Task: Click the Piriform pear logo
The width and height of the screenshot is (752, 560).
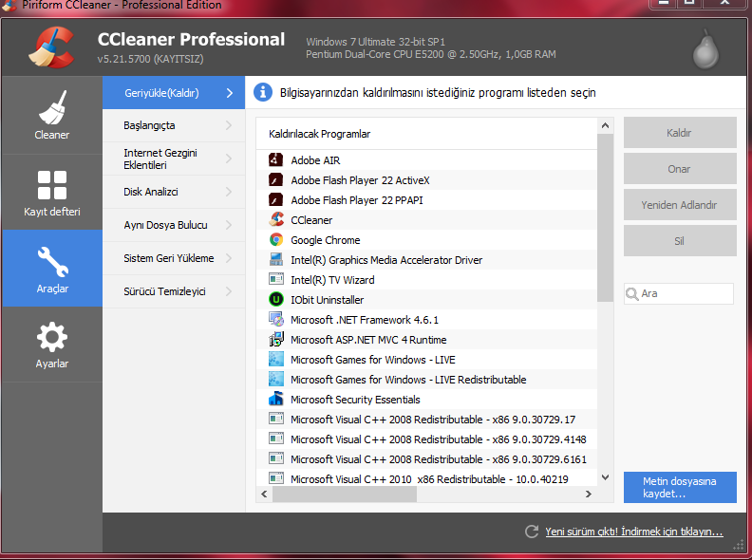Action: pyautogui.click(x=705, y=50)
